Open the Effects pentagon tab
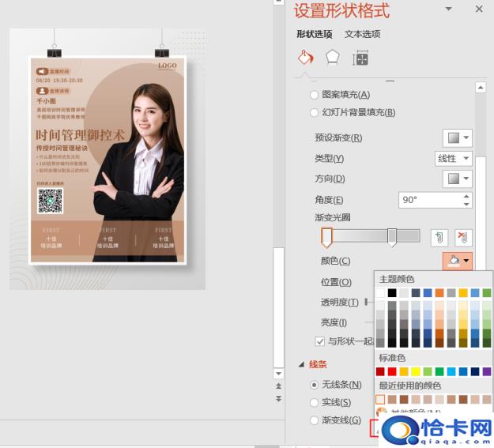494x448 pixels. tap(333, 58)
